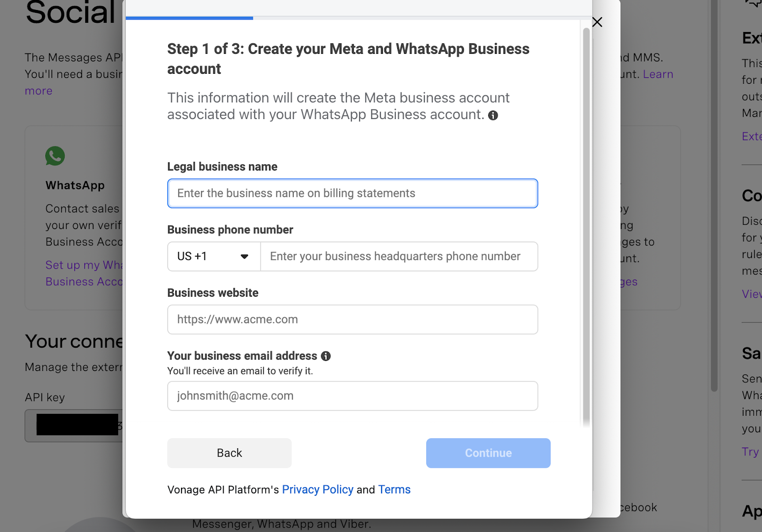Click the Continue button

point(488,453)
